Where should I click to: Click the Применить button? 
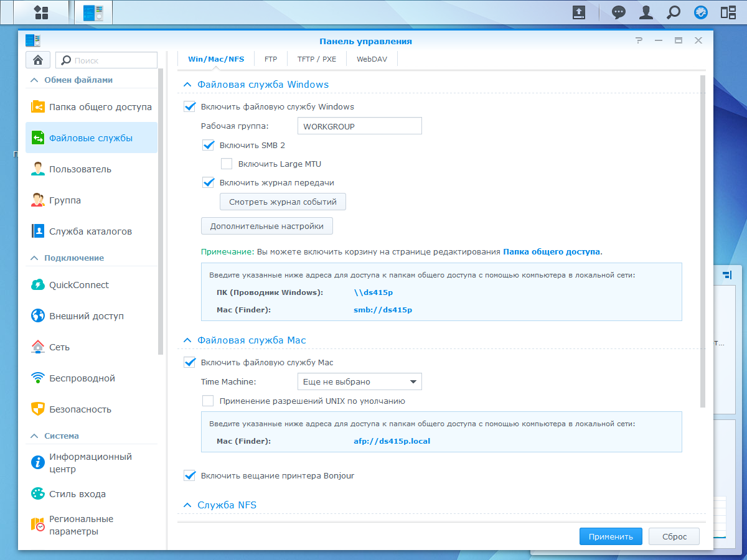(x=611, y=536)
